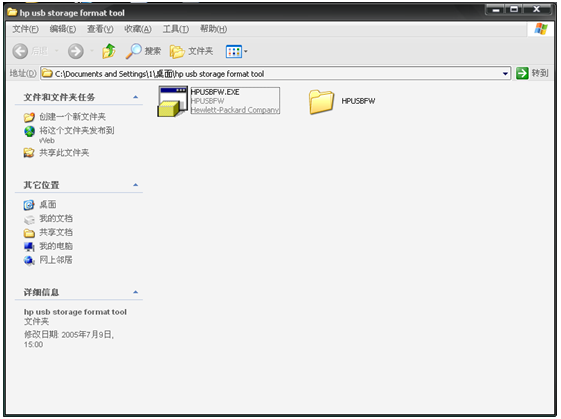
Task: Expand the address bar dropdown
Action: click(505, 74)
